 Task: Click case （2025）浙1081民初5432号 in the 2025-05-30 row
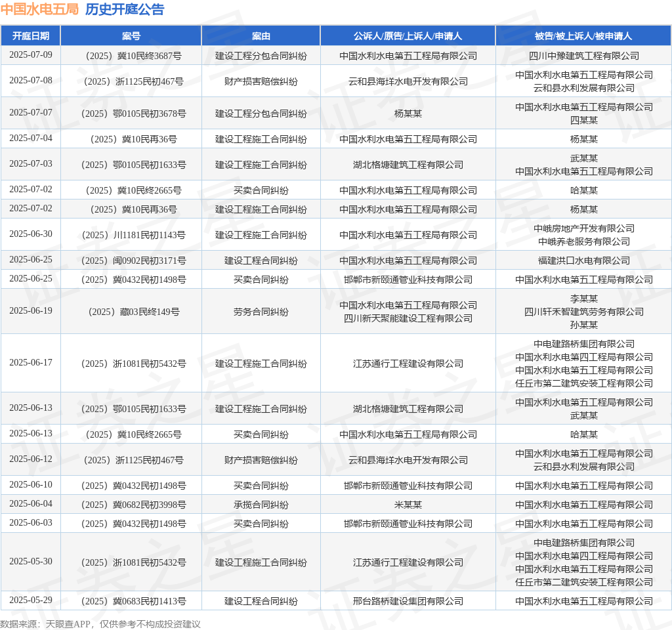(x=133, y=562)
